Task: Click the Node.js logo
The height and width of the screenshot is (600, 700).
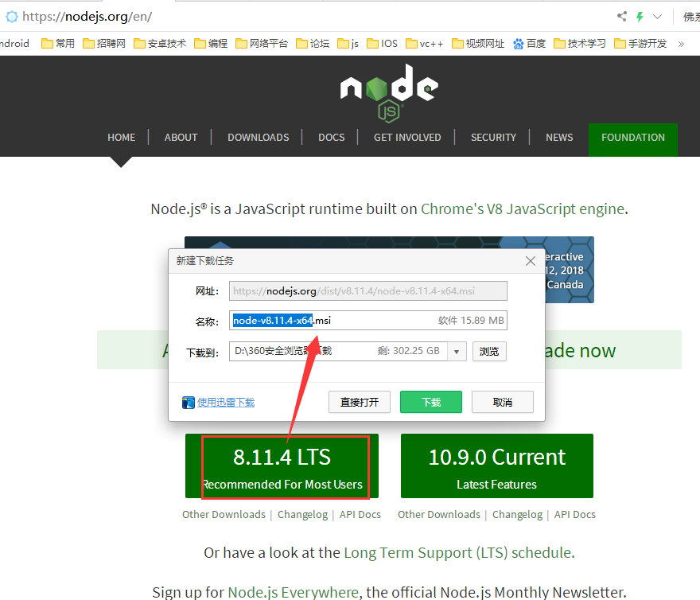Action: tap(389, 93)
